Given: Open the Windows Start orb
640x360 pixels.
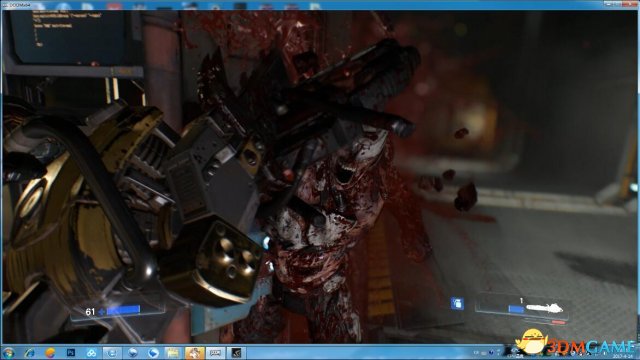Looking at the screenshot, I should tap(8, 353).
